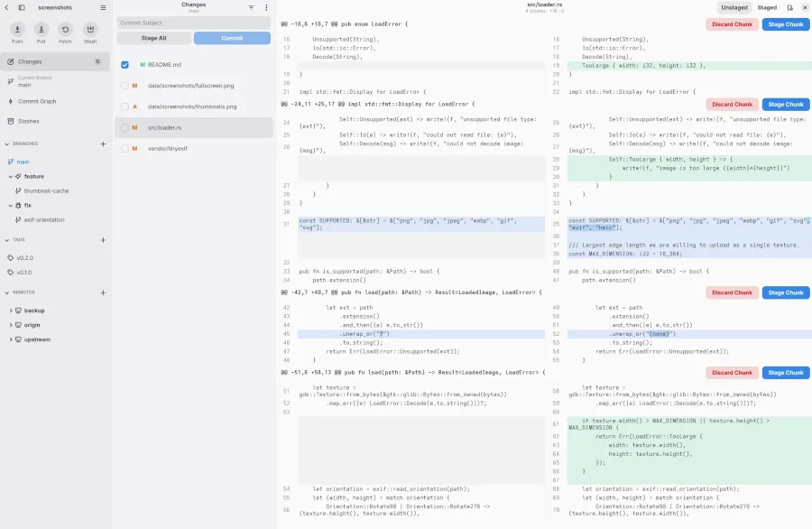Expand the origin remote
This screenshot has height=529, width=812.
click(x=11, y=325)
